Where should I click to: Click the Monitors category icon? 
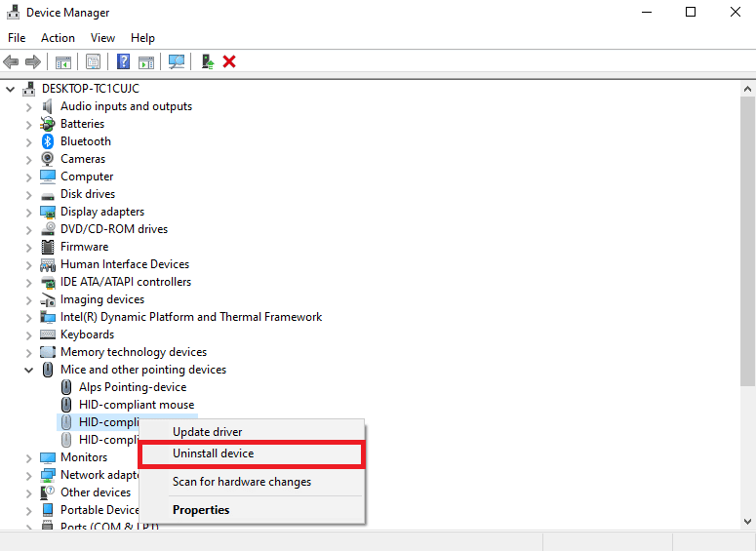pyautogui.click(x=47, y=457)
